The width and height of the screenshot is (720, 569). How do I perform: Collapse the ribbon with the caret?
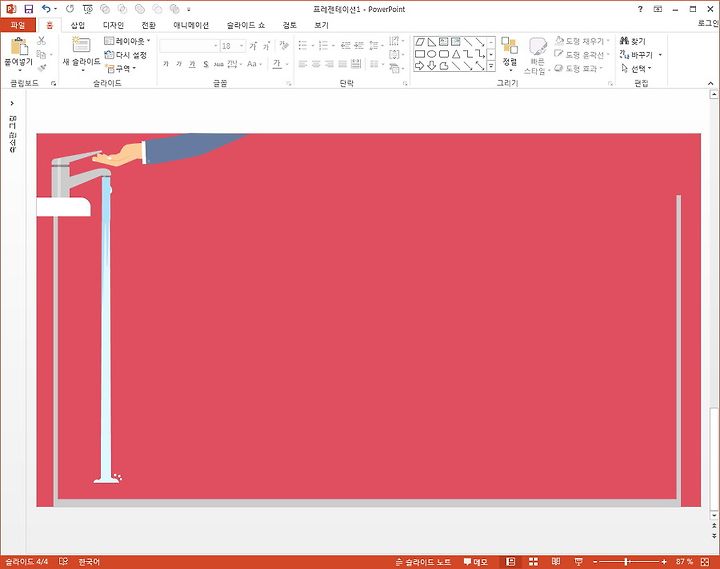[710, 83]
